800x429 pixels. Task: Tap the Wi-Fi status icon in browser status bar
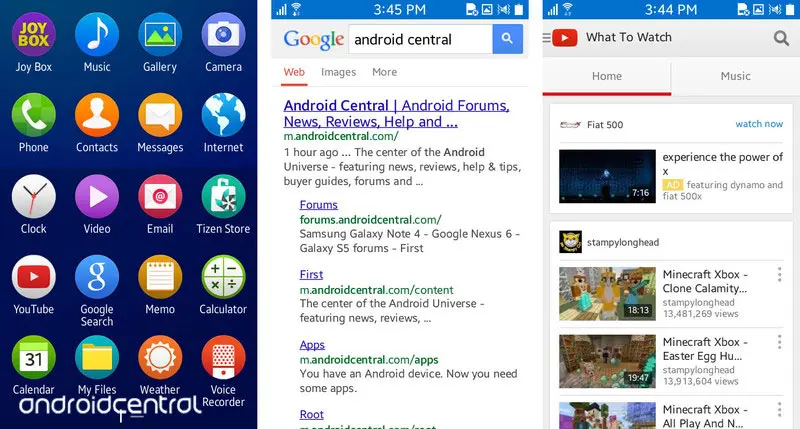point(296,9)
